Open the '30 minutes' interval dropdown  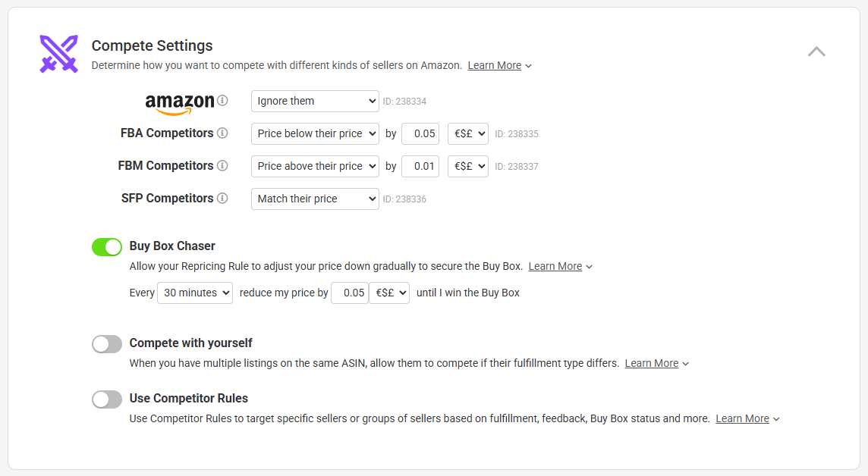point(194,293)
